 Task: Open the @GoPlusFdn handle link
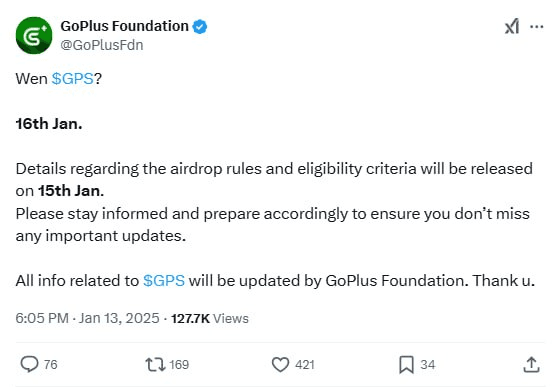coord(102,45)
